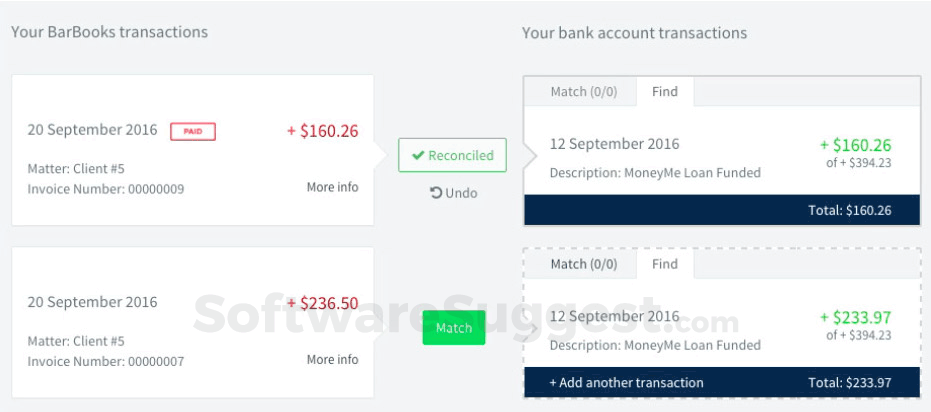The image size is (931, 412).
Task: Undo the reconciled transaction
Action: (x=453, y=193)
